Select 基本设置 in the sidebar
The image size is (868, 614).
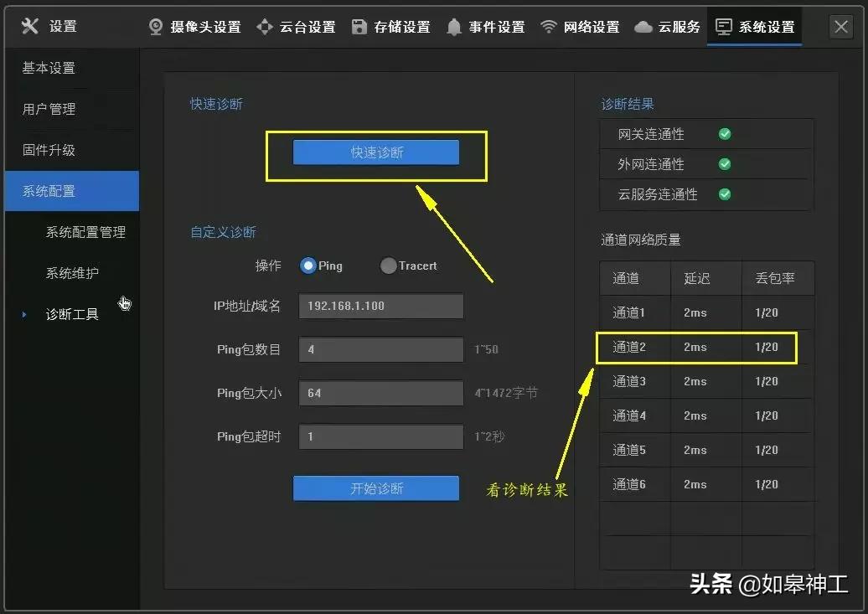(49, 67)
